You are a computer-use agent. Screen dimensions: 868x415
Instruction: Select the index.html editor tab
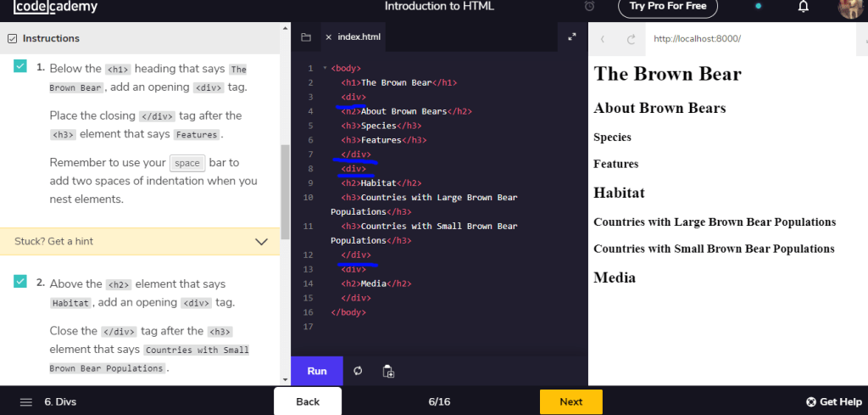pos(359,37)
